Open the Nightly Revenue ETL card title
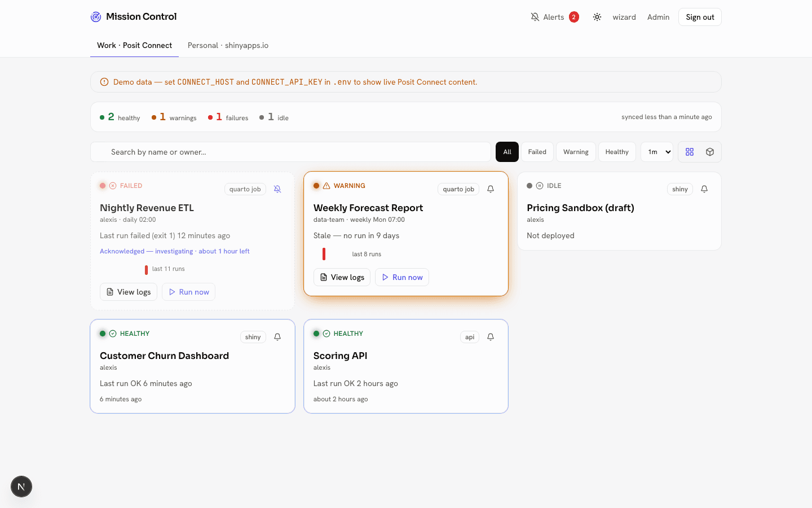Viewport: 812px width, 508px height. (x=147, y=208)
